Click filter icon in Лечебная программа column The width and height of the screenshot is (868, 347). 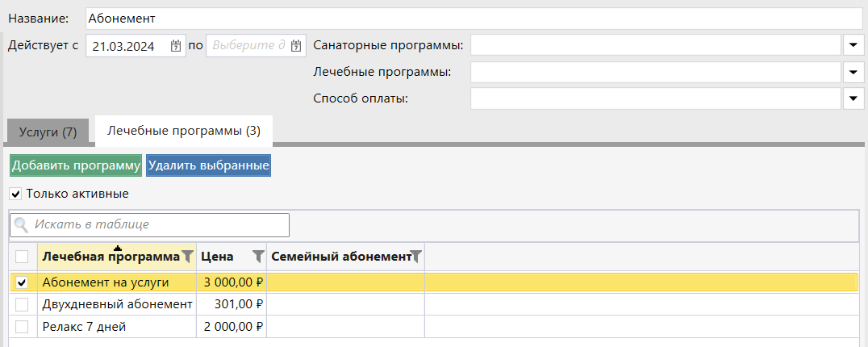pos(187,257)
